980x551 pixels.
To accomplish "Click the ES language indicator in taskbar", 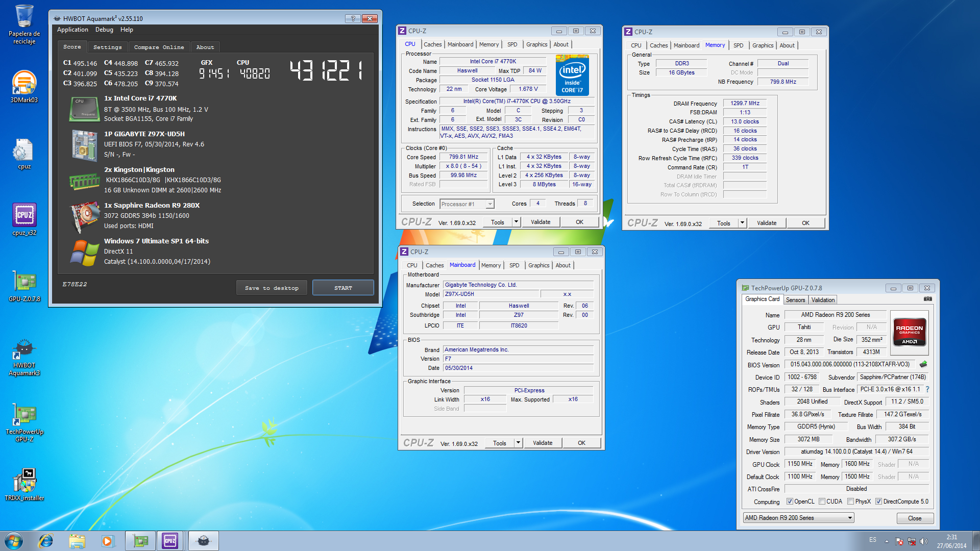I will tap(873, 540).
